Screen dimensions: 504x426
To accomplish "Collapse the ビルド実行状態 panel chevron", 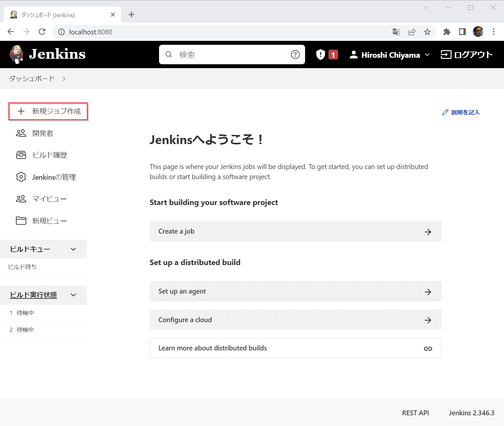I will [73, 295].
